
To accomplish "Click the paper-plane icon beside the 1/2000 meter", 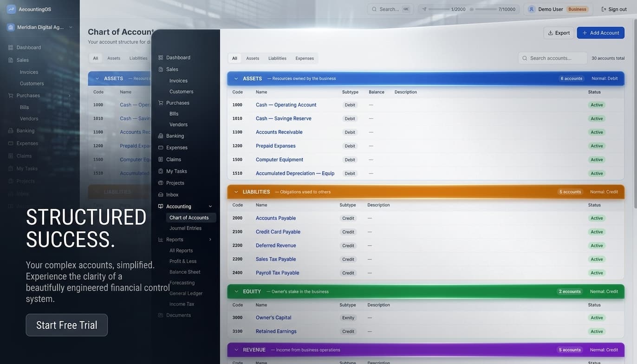I will [x=424, y=9].
